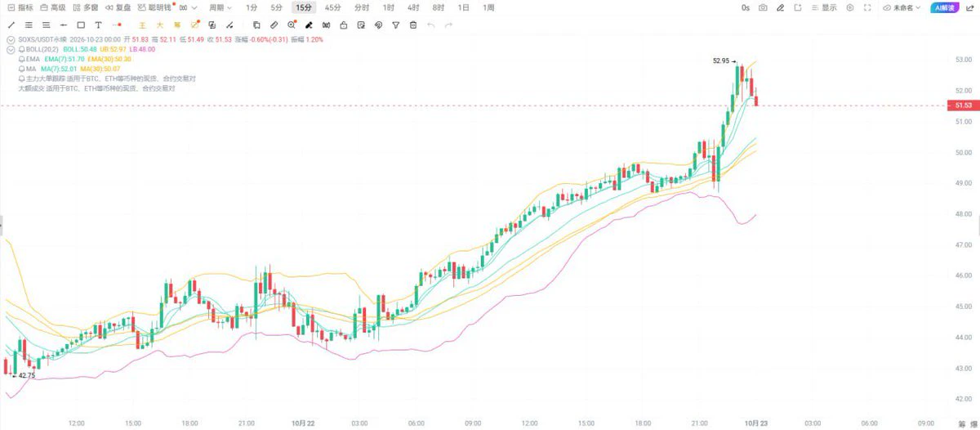Click the funnel filter icon
Viewport: 980px width, 430px height.
(396, 25)
